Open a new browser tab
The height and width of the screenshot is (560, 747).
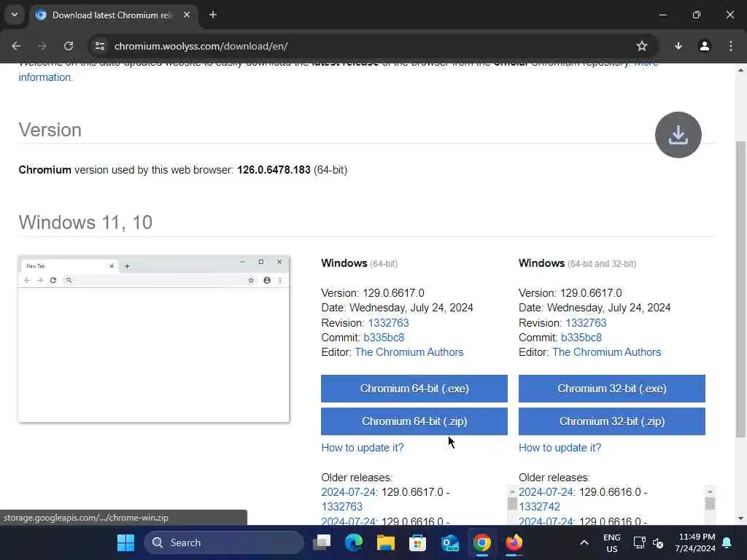(213, 15)
